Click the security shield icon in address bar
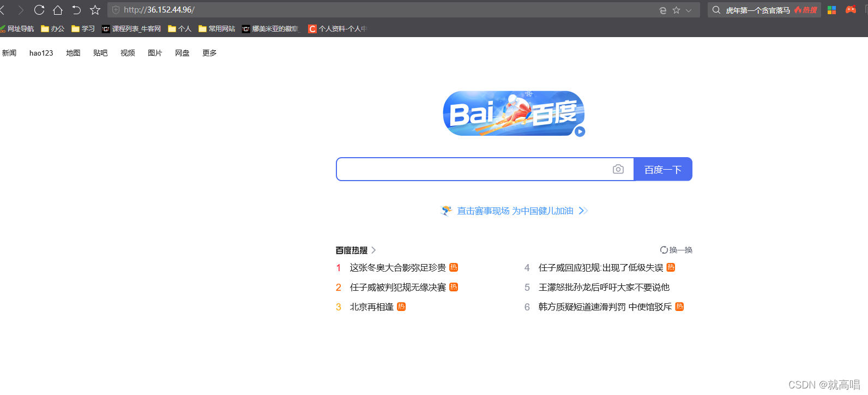The height and width of the screenshot is (395, 868). pyautogui.click(x=116, y=10)
